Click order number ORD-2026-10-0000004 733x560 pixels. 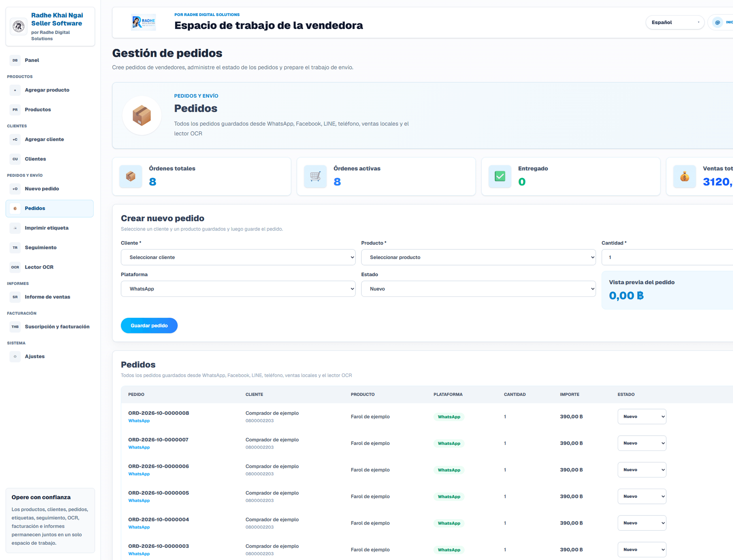158,520
